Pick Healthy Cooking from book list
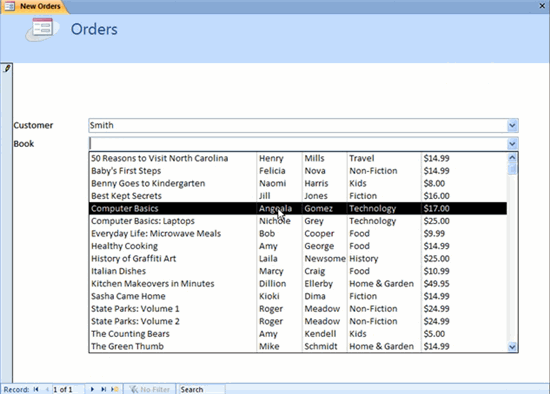This screenshot has width=550, height=394. tap(298, 246)
